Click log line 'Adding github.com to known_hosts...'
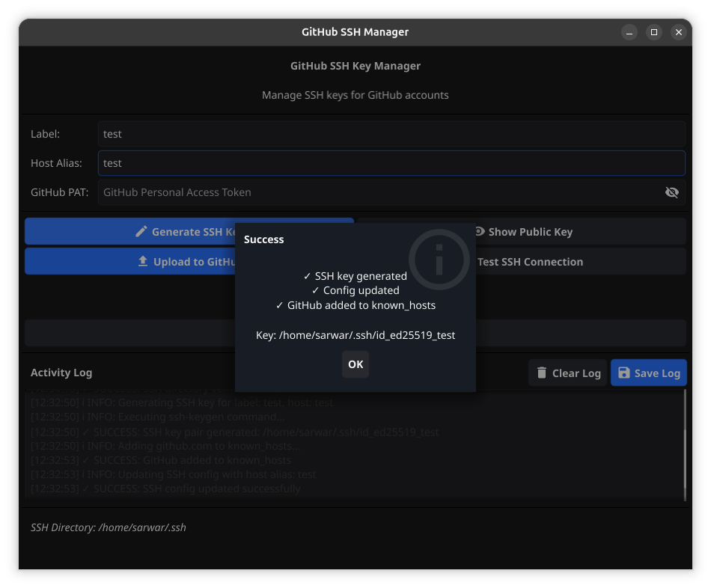 click(165, 446)
